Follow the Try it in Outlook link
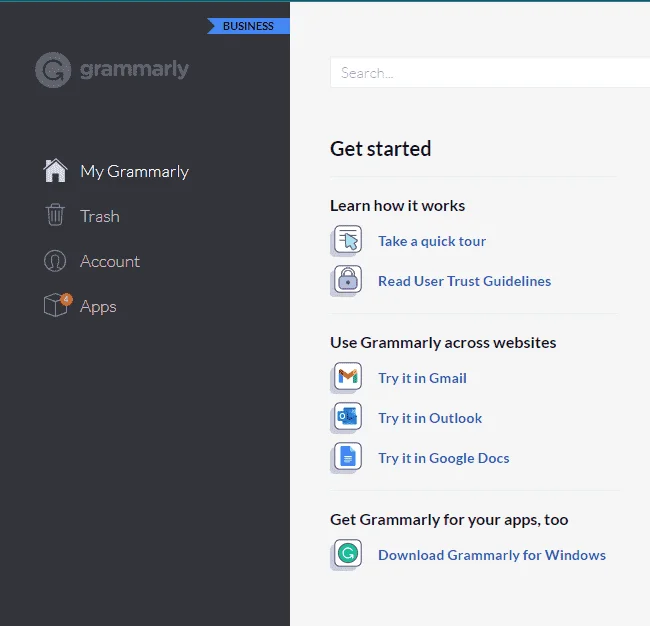 (430, 418)
